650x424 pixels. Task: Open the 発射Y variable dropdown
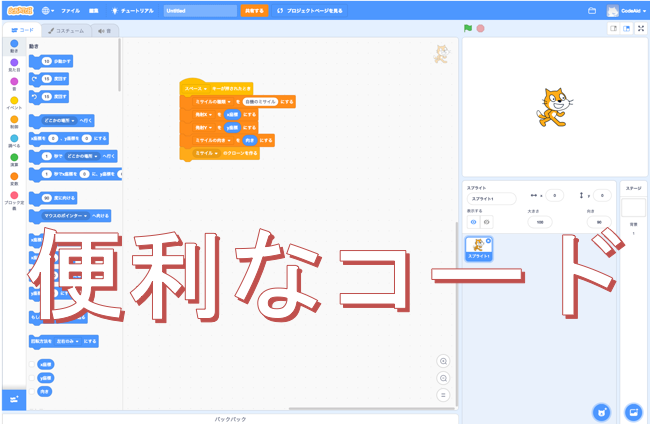[203, 128]
